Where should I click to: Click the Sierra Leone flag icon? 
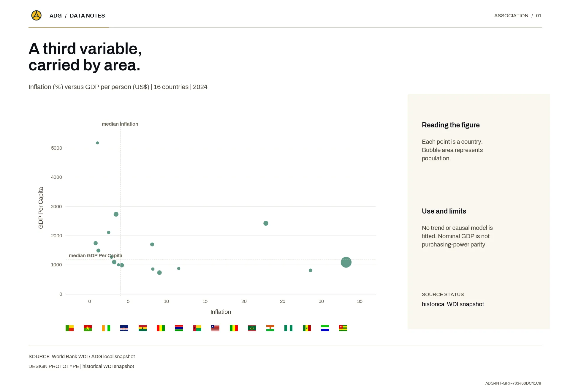coord(325,328)
